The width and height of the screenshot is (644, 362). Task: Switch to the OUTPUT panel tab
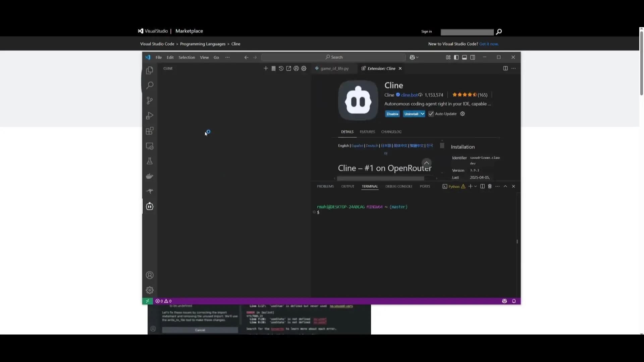pos(348,186)
